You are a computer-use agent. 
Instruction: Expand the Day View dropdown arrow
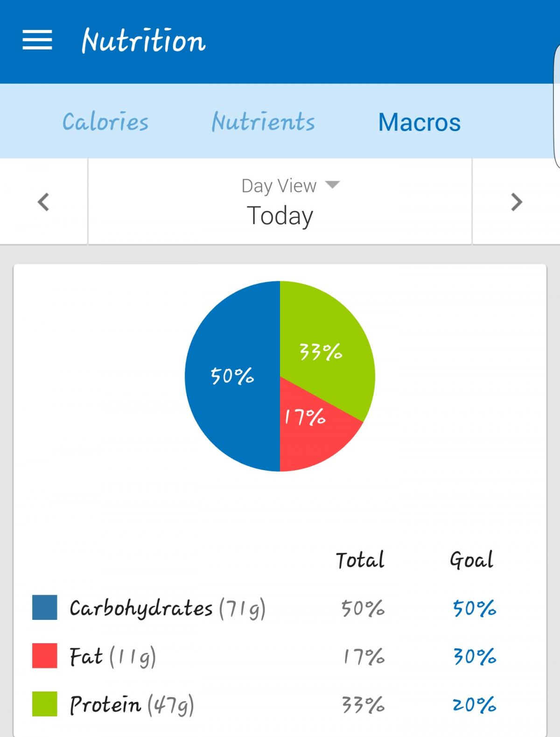(x=332, y=184)
